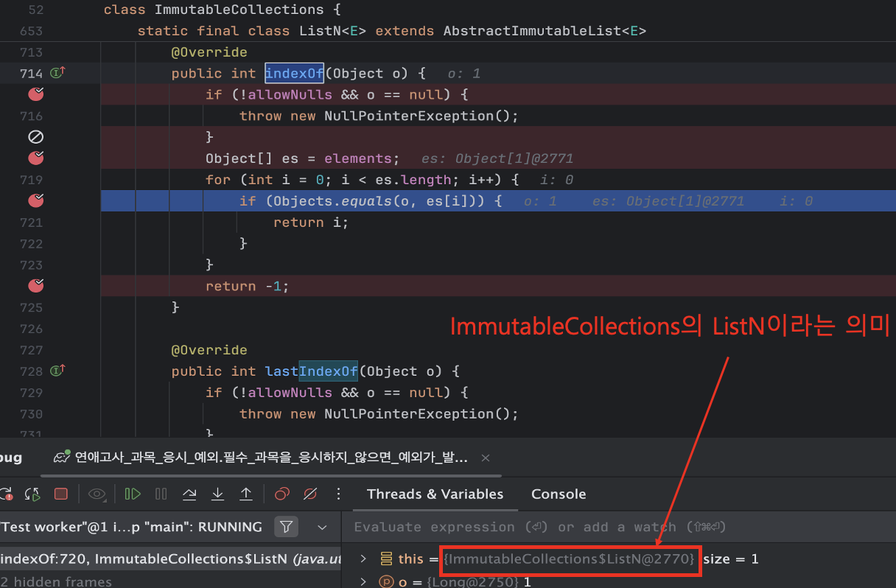Select "Test worker"@1 main RUNNING thread selector
Screen dimensions: 896x588
[131, 527]
